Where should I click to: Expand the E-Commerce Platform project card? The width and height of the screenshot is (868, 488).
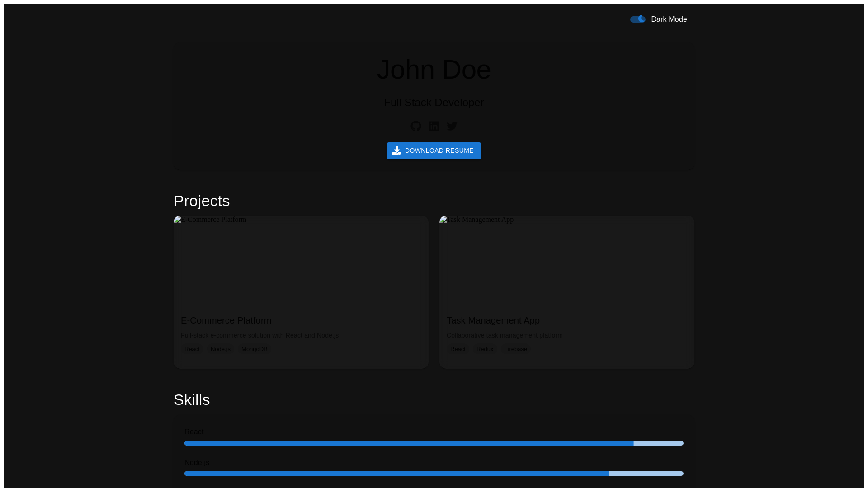301,291
